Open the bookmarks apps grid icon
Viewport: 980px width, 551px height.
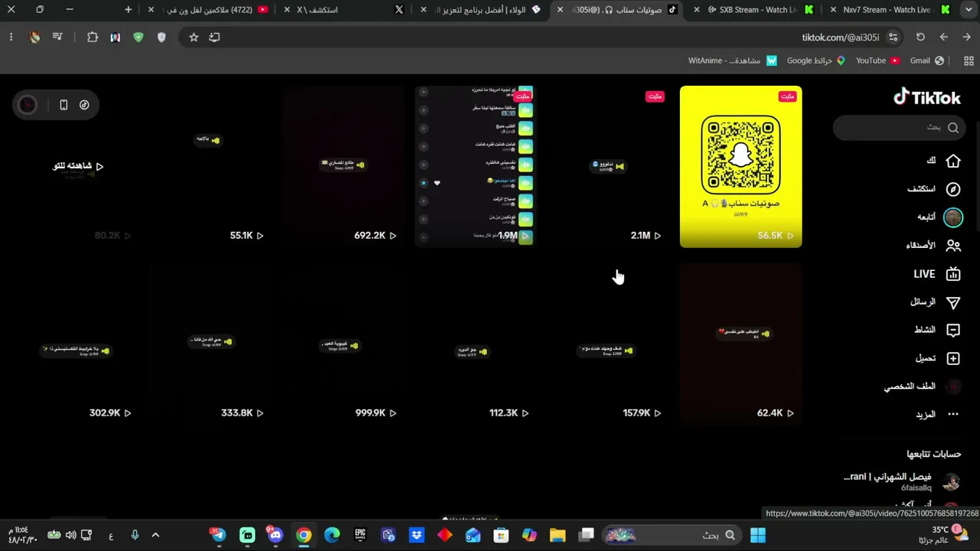pos(969,60)
